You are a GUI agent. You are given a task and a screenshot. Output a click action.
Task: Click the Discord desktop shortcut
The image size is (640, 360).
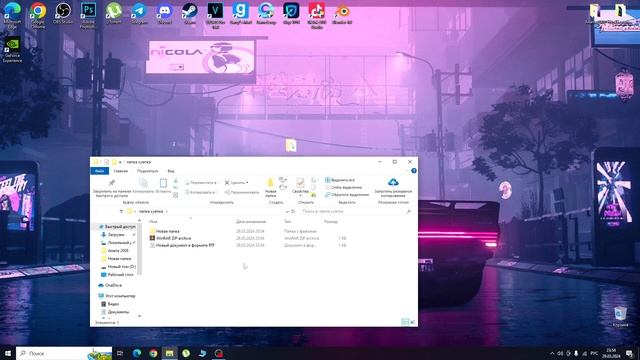pyautogui.click(x=164, y=13)
